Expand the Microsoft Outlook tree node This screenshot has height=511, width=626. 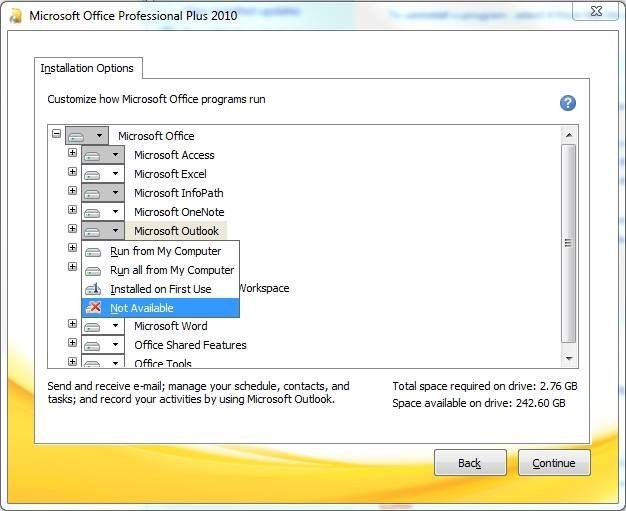[72, 228]
